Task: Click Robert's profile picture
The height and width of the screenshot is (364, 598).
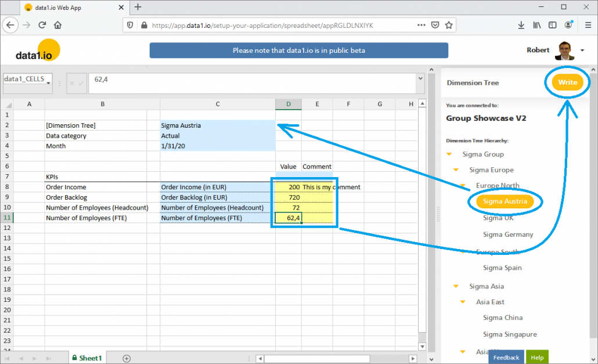Action: tap(564, 51)
